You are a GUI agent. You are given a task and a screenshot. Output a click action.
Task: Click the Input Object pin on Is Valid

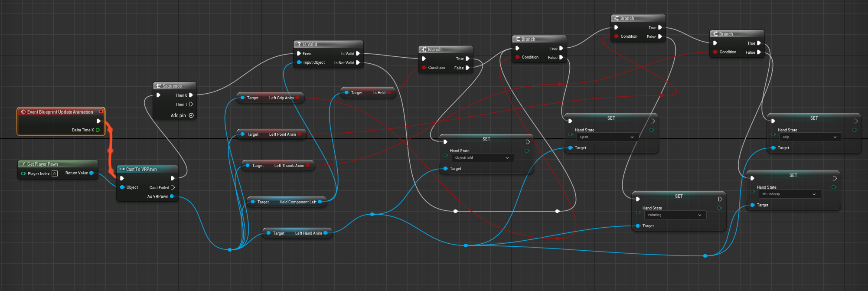299,62
